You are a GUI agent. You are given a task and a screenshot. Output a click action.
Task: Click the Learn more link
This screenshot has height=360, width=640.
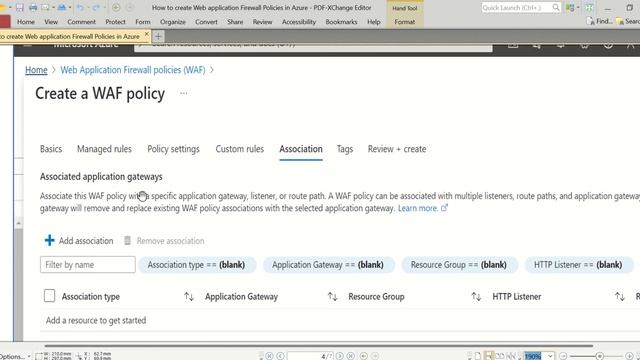(418, 208)
